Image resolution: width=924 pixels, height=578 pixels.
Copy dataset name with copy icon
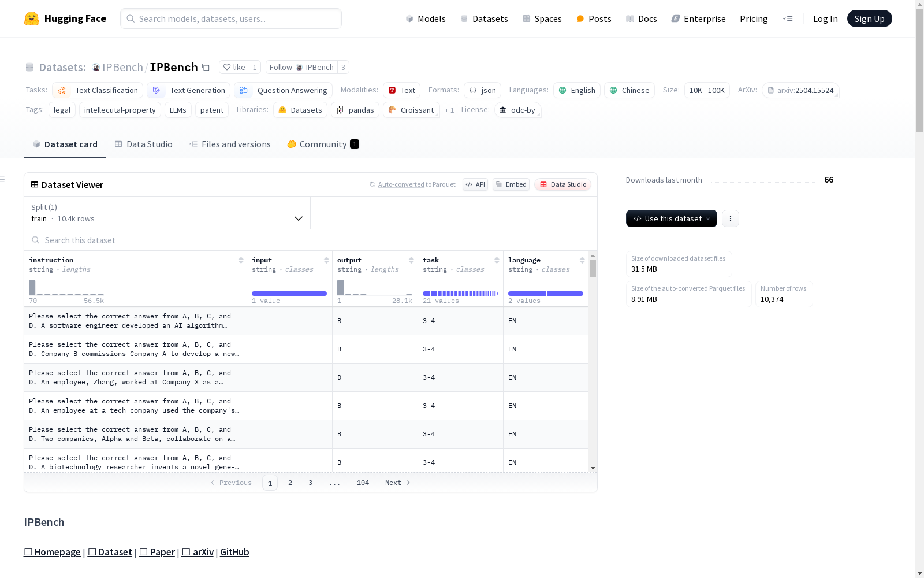point(206,67)
